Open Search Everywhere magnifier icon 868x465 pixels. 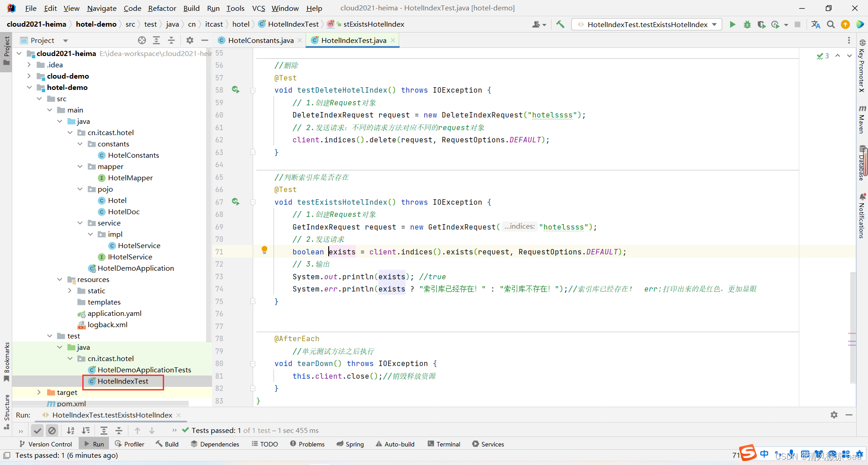click(831, 24)
